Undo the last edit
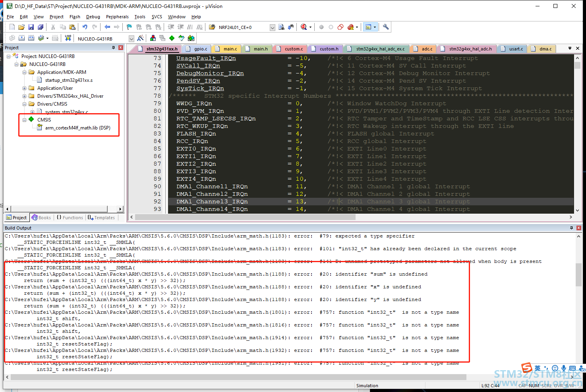Image resolution: width=586 pixels, height=392 pixels. [85, 27]
